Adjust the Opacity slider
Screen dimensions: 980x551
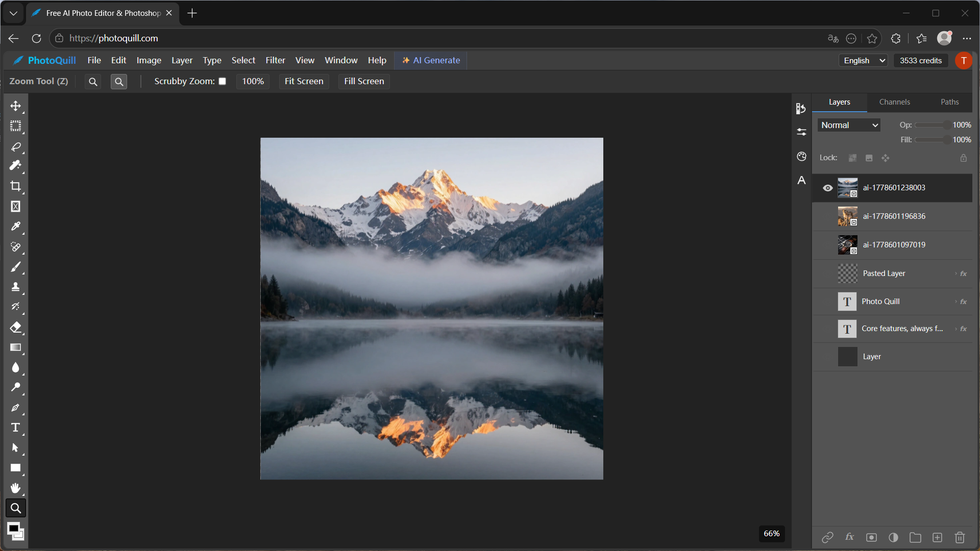[x=932, y=125]
